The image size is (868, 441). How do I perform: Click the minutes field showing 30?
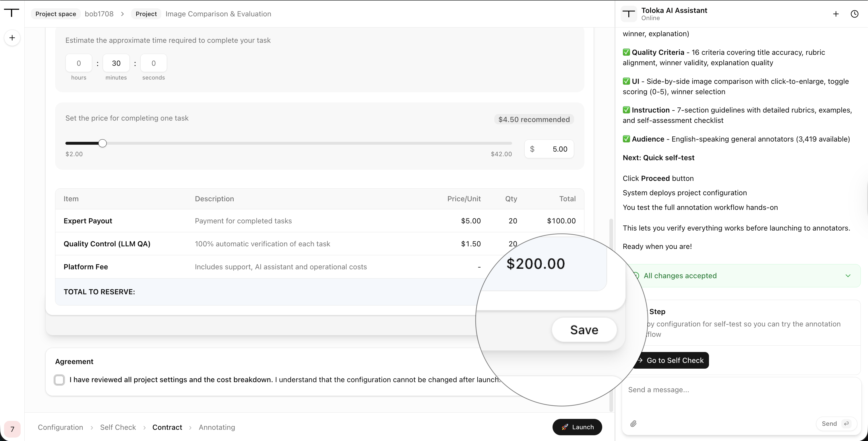click(x=116, y=63)
